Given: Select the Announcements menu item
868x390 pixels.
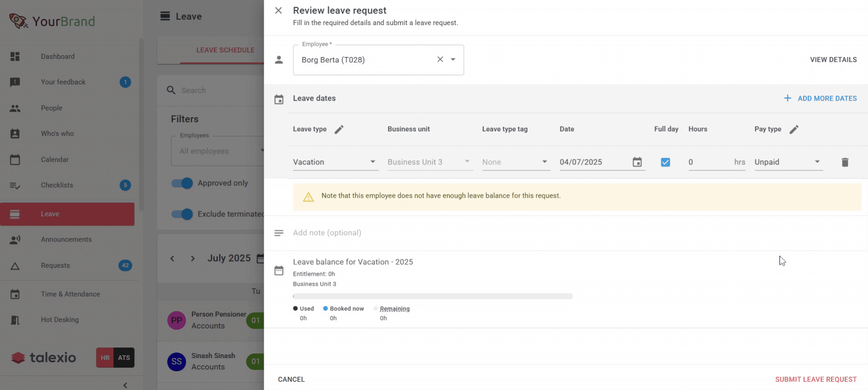Looking at the screenshot, I should 68,240.
